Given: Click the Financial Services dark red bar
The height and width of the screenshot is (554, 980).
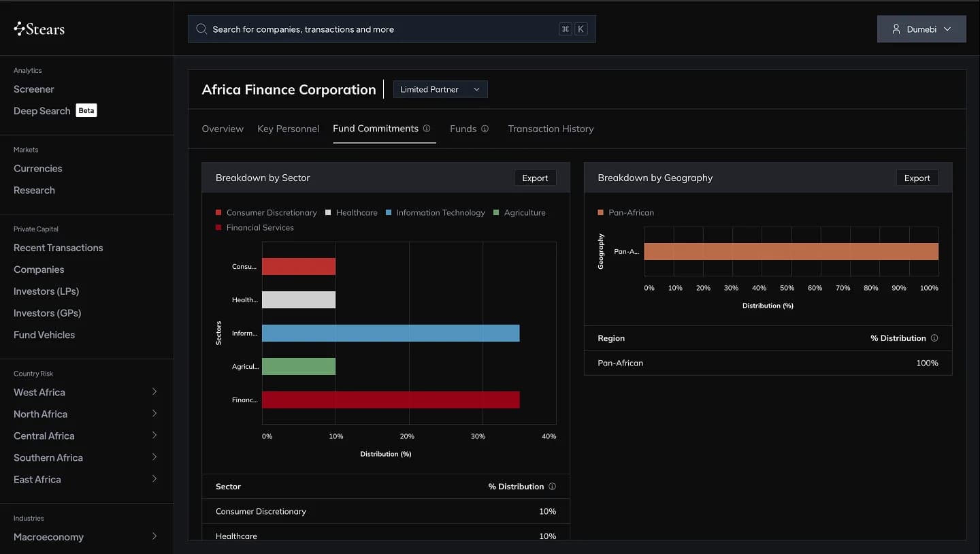Looking at the screenshot, I should tap(391, 400).
